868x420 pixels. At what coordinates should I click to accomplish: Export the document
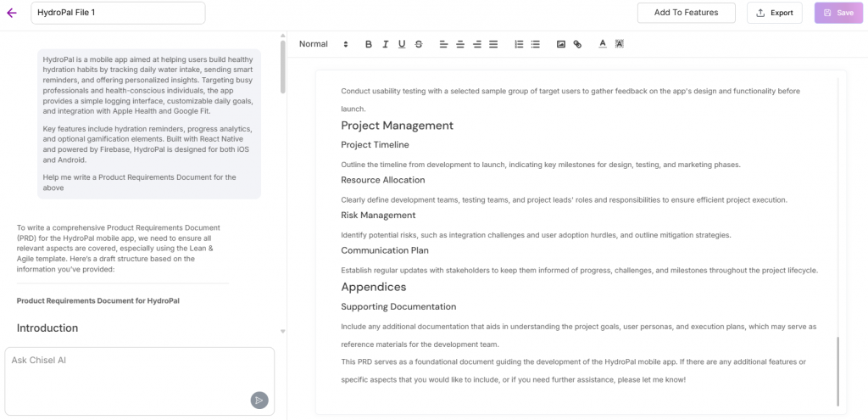775,13
